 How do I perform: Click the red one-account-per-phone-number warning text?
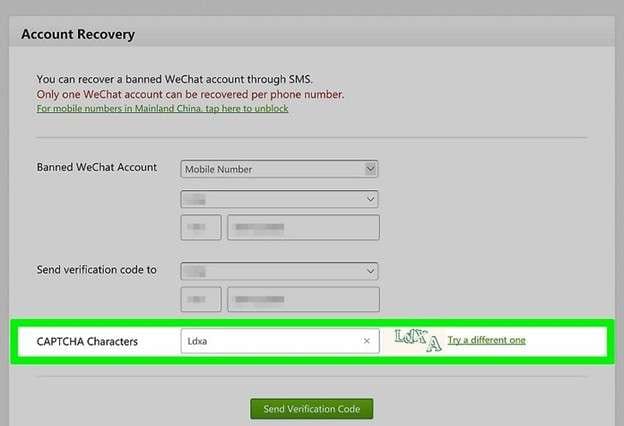pyautogui.click(x=190, y=95)
